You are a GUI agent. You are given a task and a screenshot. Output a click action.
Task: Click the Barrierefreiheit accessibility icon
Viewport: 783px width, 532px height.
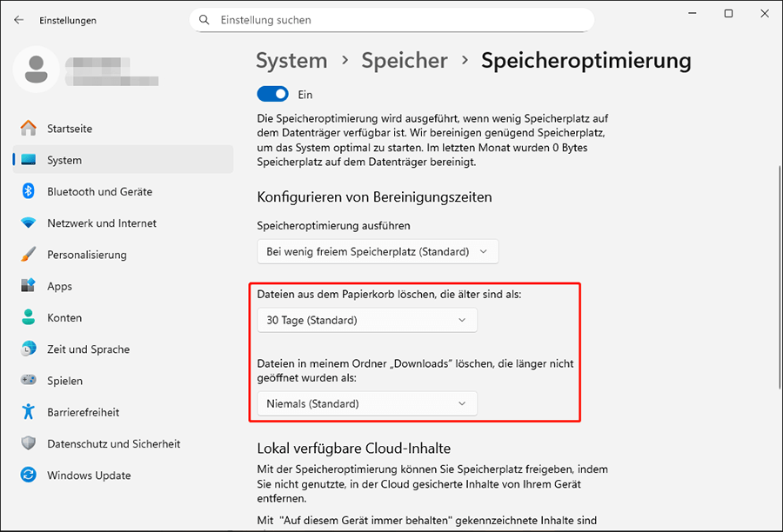click(x=29, y=412)
